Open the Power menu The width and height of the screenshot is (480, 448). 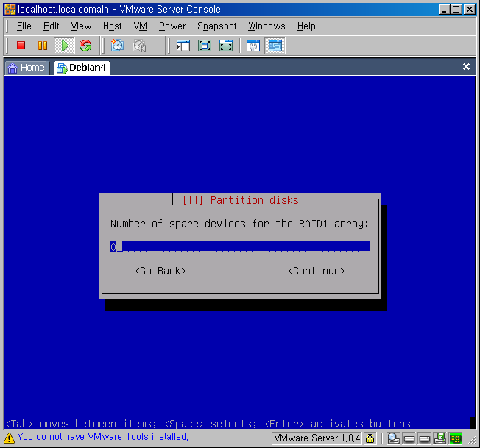pyautogui.click(x=172, y=26)
